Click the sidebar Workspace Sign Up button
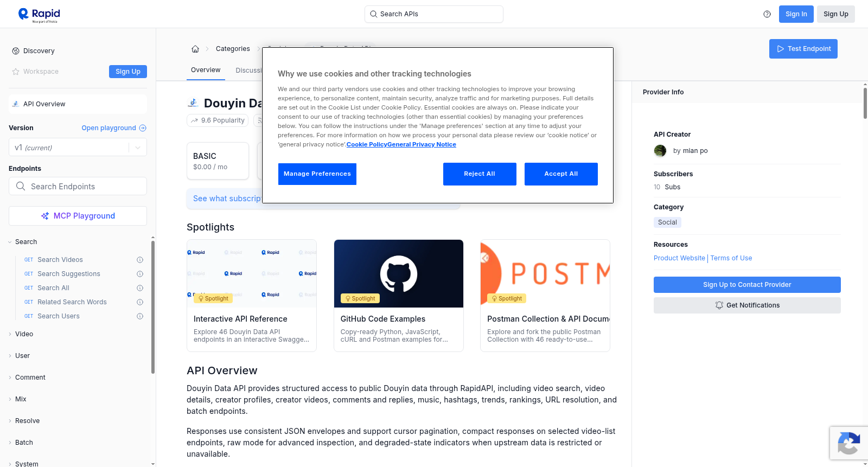 128,72
